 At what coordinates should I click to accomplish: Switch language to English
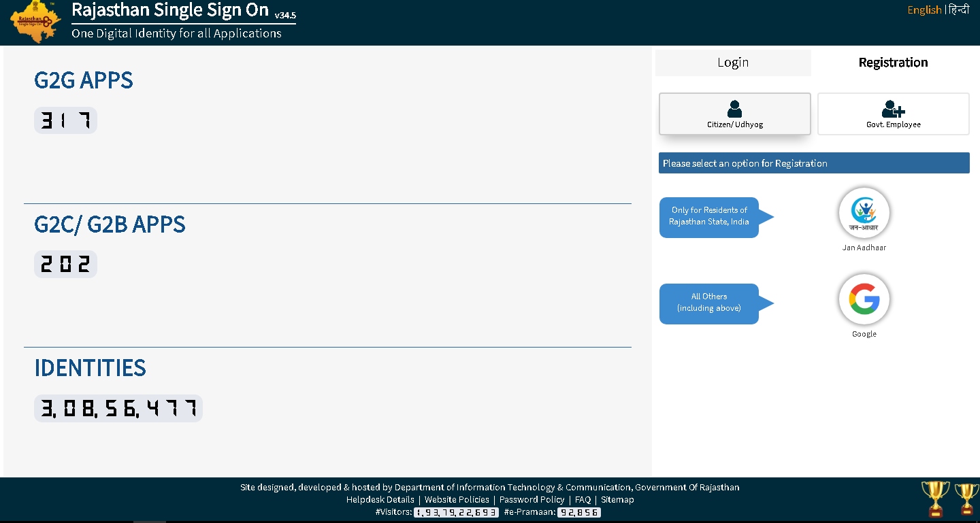tap(924, 10)
